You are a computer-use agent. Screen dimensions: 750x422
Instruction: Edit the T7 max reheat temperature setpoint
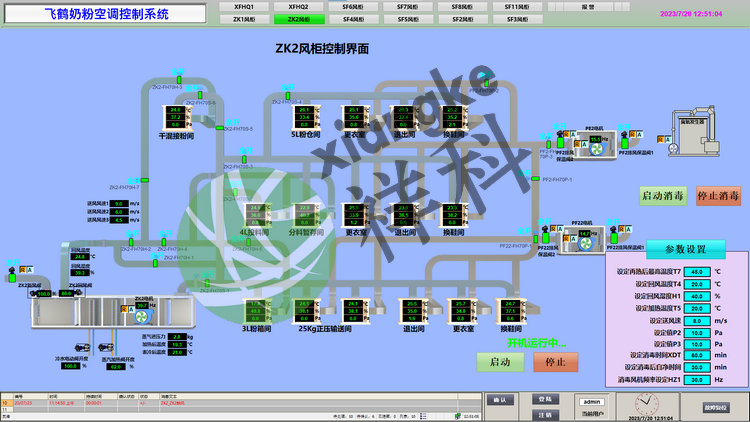click(698, 271)
